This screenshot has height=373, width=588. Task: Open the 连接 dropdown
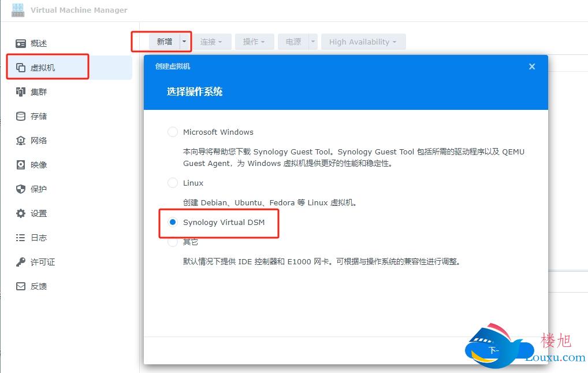point(211,42)
